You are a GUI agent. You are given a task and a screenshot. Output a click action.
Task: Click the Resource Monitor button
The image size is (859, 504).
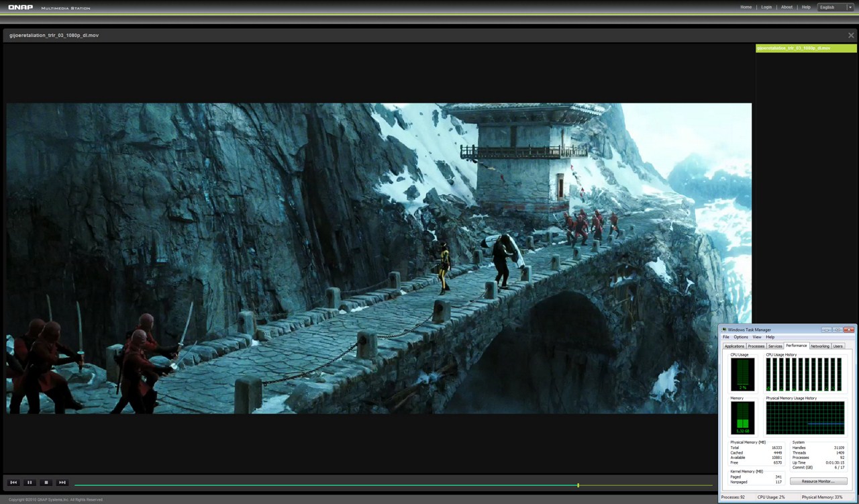(x=818, y=481)
